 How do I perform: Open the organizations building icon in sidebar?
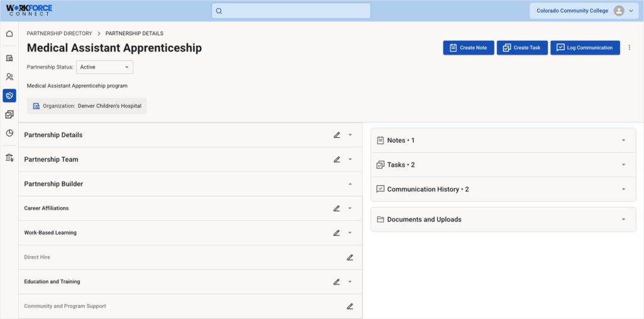(x=9, y=59)
